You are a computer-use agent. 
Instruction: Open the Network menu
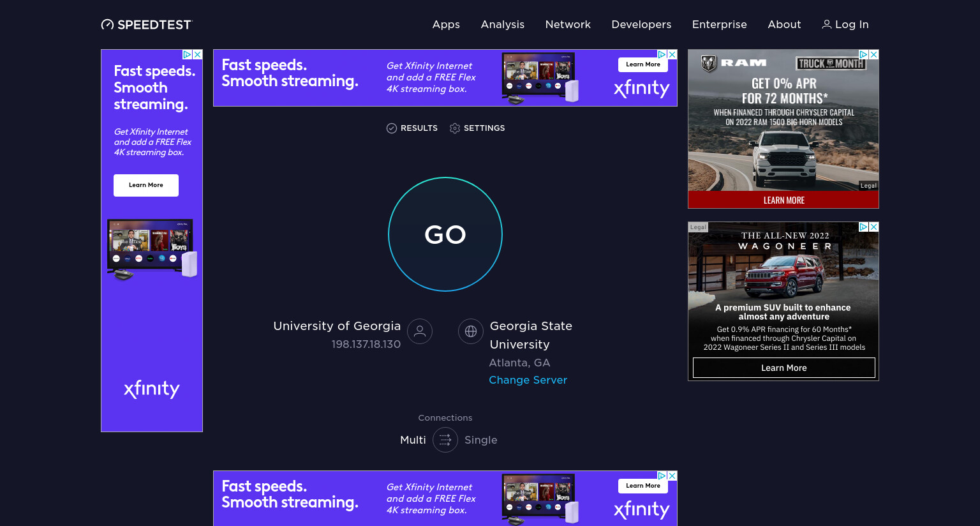pos(568,24)
